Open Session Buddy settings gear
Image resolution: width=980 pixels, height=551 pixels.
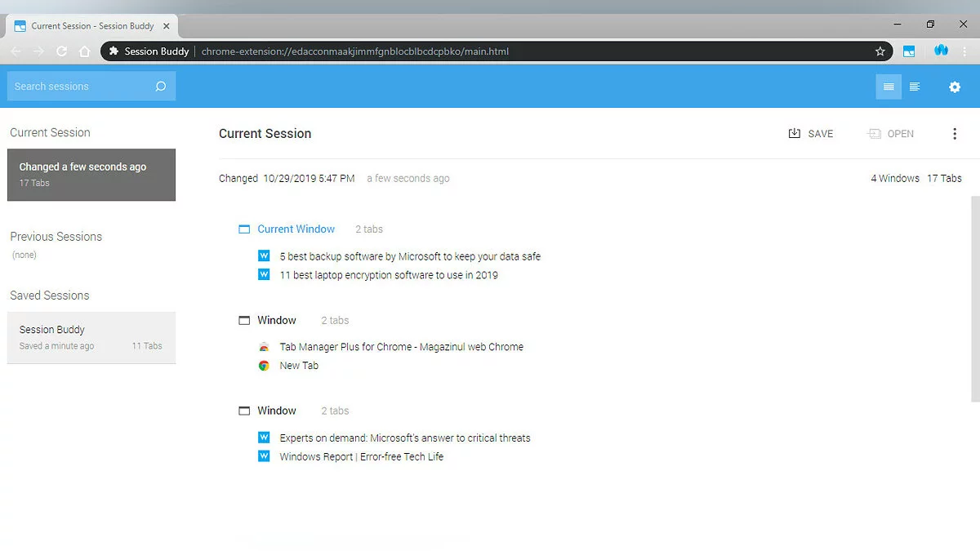955,87
